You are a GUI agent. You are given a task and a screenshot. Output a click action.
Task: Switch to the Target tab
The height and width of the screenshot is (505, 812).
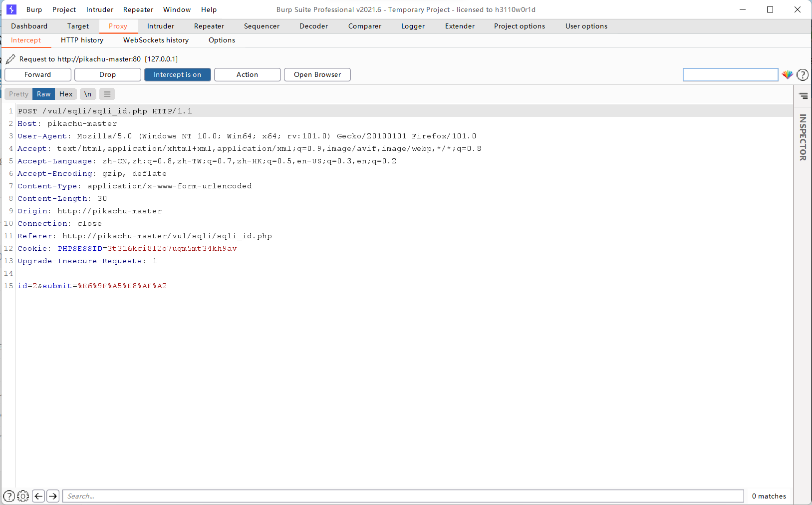click(x=78, y=26)
